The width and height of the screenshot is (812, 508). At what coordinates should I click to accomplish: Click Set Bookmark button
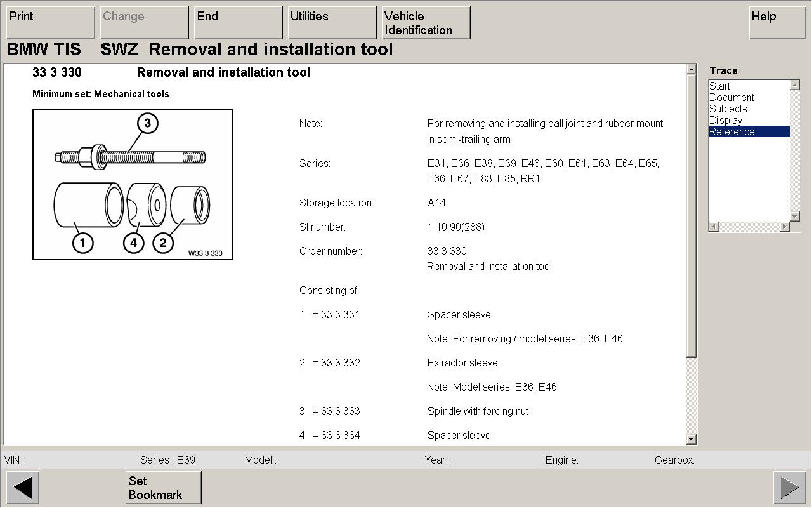pos(164,488)
